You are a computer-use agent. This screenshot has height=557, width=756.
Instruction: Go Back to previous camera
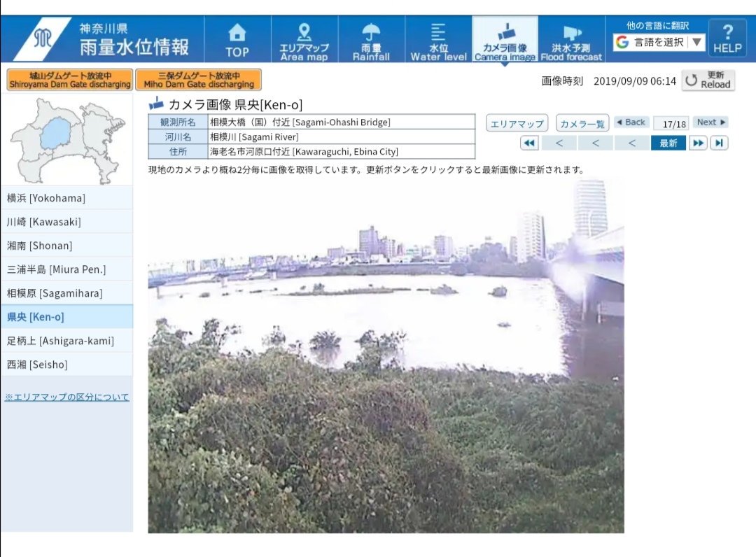631,122
